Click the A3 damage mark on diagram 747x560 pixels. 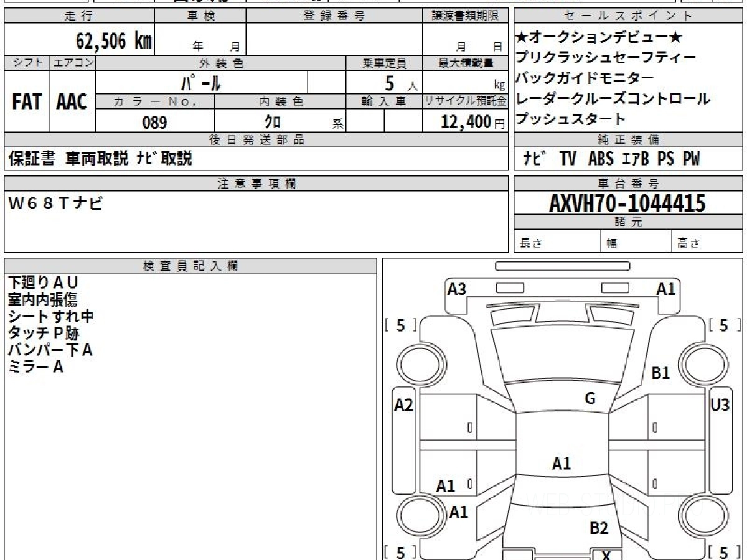457,289
